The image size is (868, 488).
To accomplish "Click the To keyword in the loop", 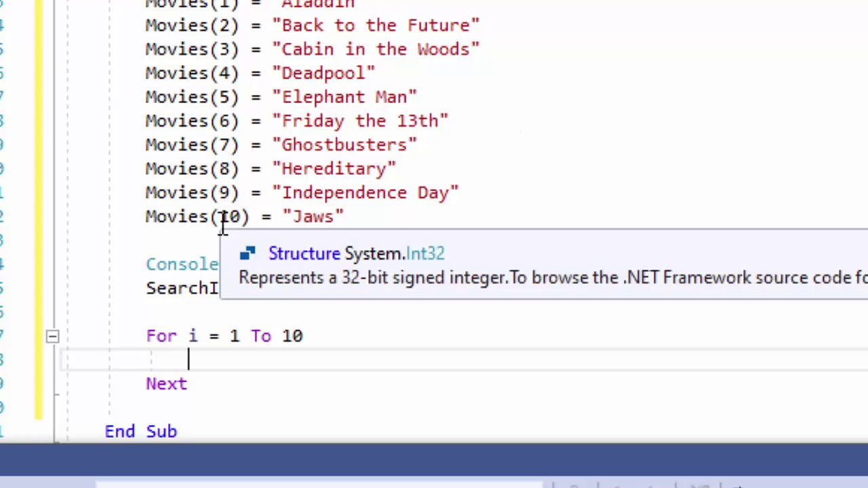I will pyautogui.click(x=261, y=336).
